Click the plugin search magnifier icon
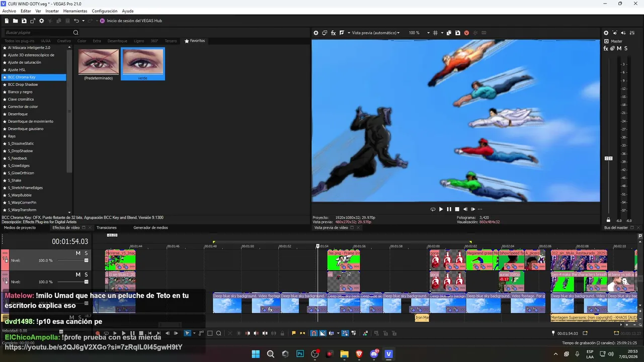The image size is (644, 362). (x=76, y=33)
